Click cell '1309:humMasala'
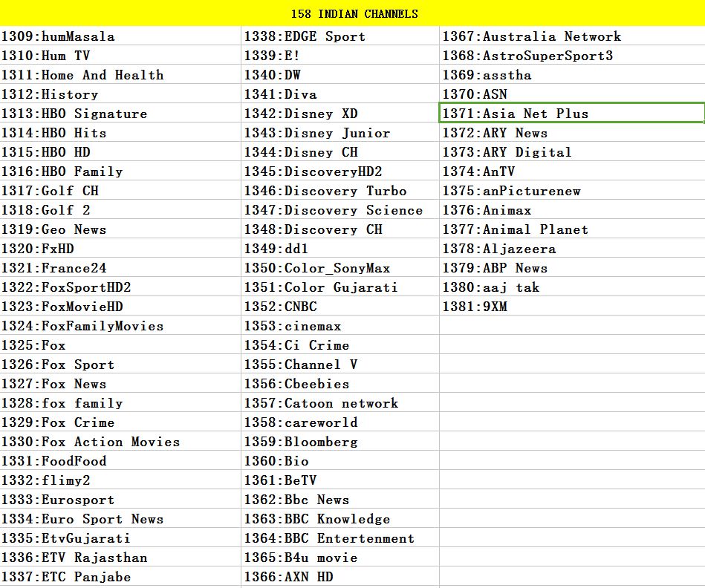The image size is (705, 588). click(x=120, y=36)
